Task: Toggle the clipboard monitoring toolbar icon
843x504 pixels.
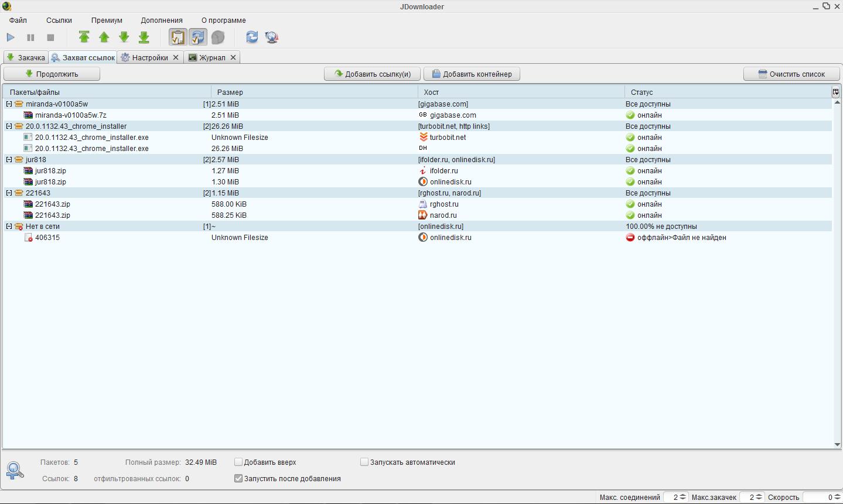Action: (178, 37)
